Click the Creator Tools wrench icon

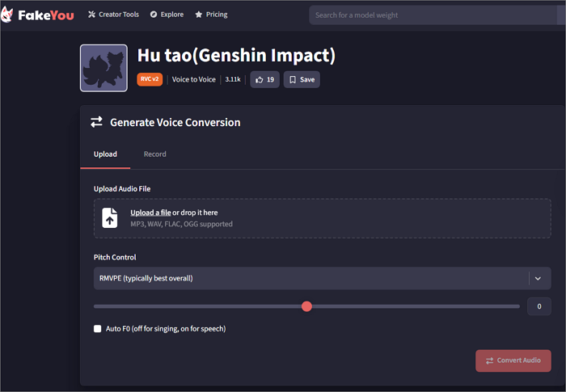tap(91, 15)
